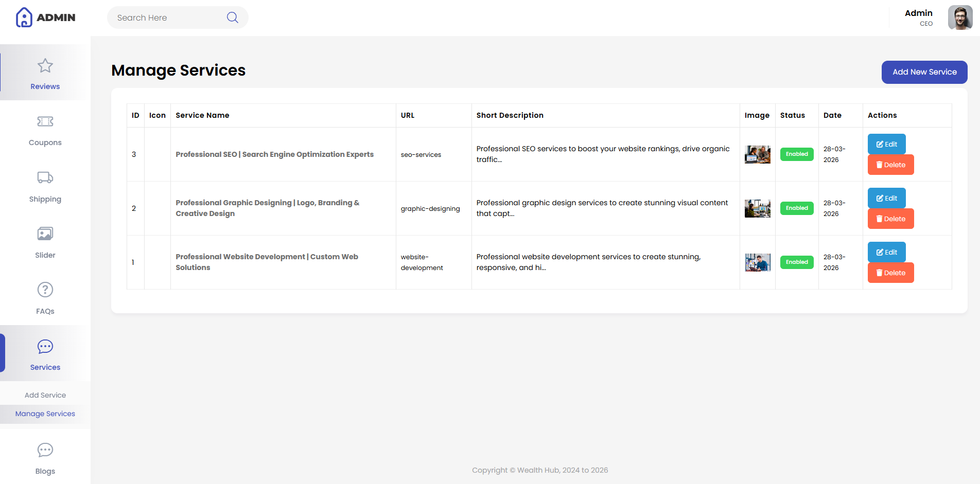This screenshot has height=484, width=980.
Task: Expand the Services chat bubble menu
Action: point(45,346)
